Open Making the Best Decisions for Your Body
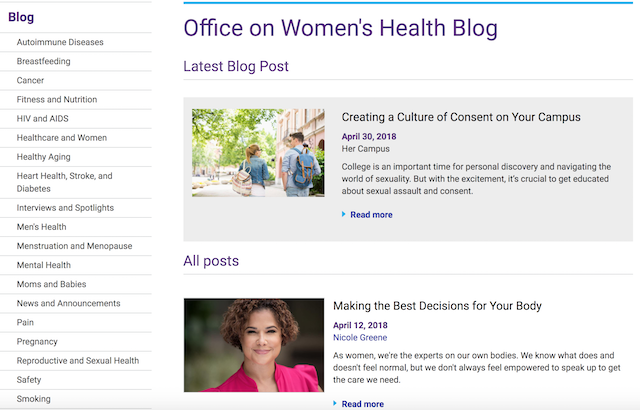This screenshot has width=640, height=410. tap(438, 306)
